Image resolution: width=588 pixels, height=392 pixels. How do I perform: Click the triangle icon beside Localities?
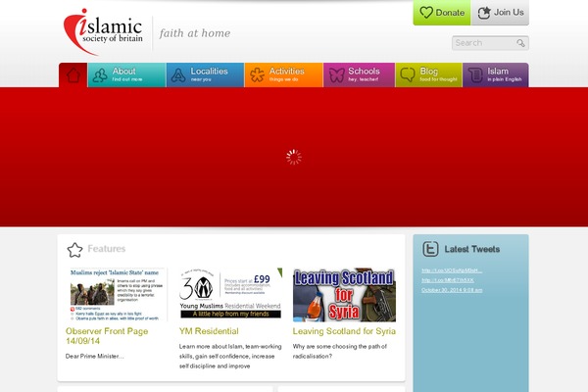[x=178, y=75]
